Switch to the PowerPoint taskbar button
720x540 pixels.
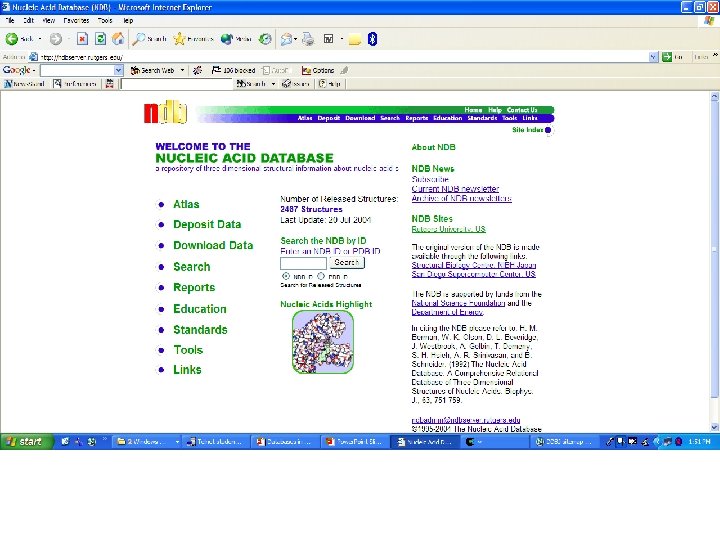(355, 442)
